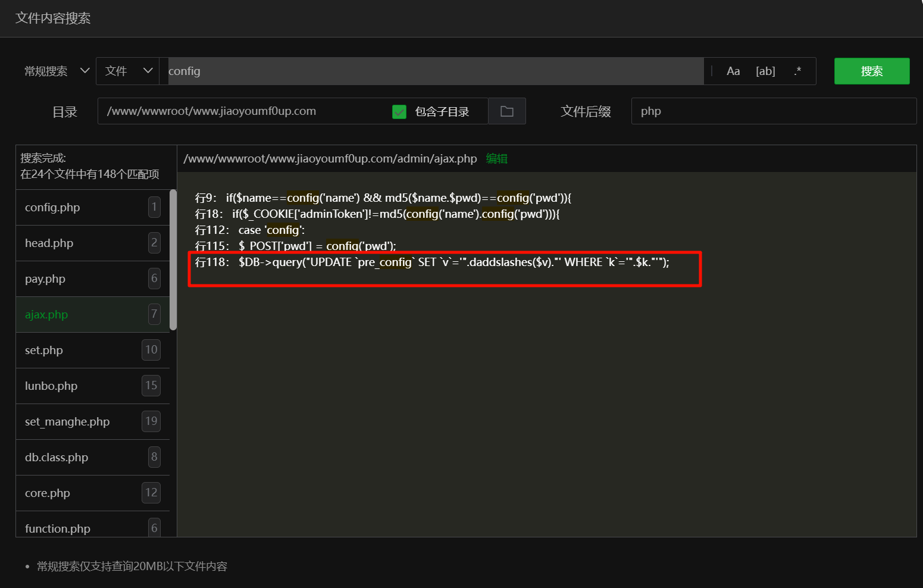923x588 pixels.
Task: Click the 编辑 link for ajax.php
Action: coord(496,159)
